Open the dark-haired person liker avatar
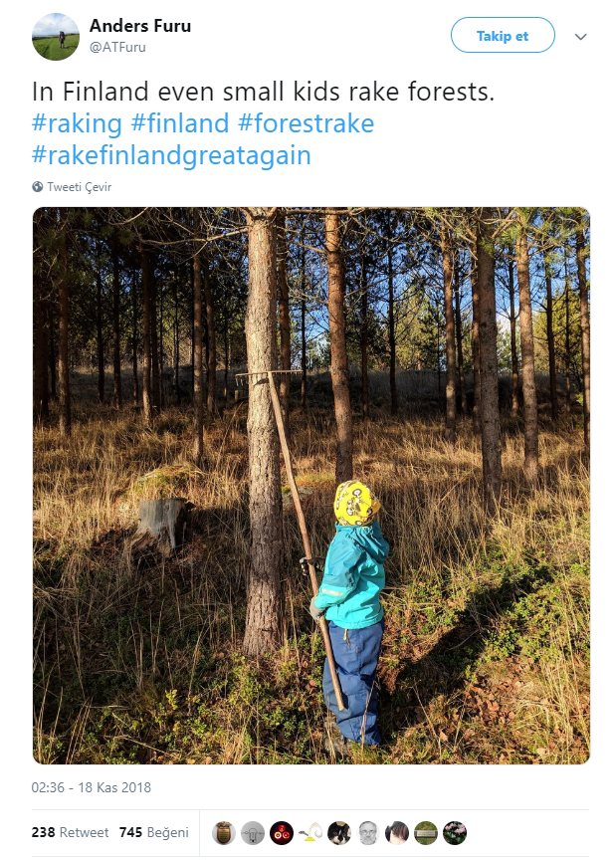The image size is (616, 860). (397, 832)
